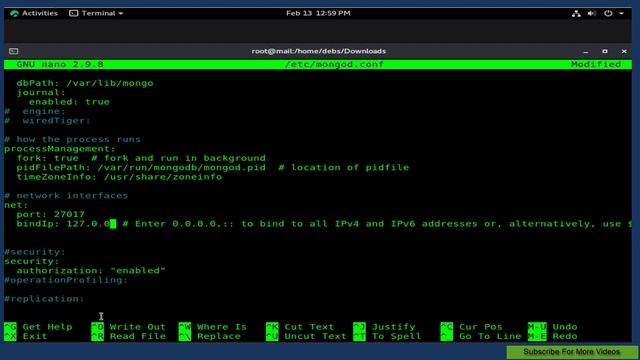The image size is (640, 360).
Task: Click the M-E Redo shortcut
Action: (x=553, y=336)
